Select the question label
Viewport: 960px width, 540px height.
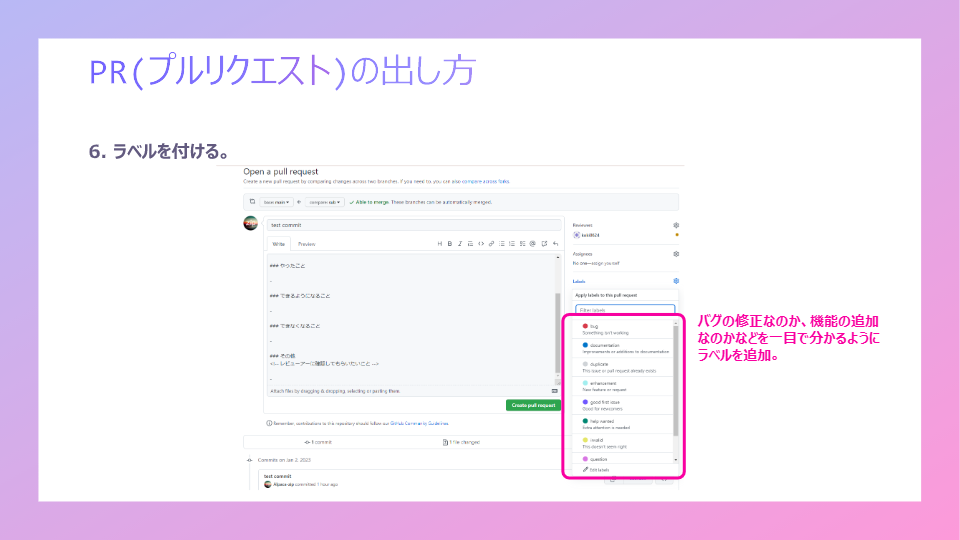click(623, 459)
